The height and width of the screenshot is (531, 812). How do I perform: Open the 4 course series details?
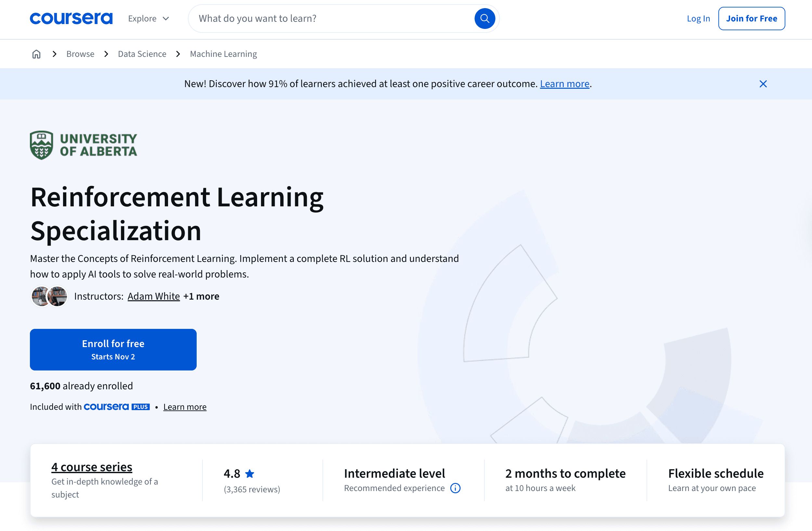pos(91,467)
